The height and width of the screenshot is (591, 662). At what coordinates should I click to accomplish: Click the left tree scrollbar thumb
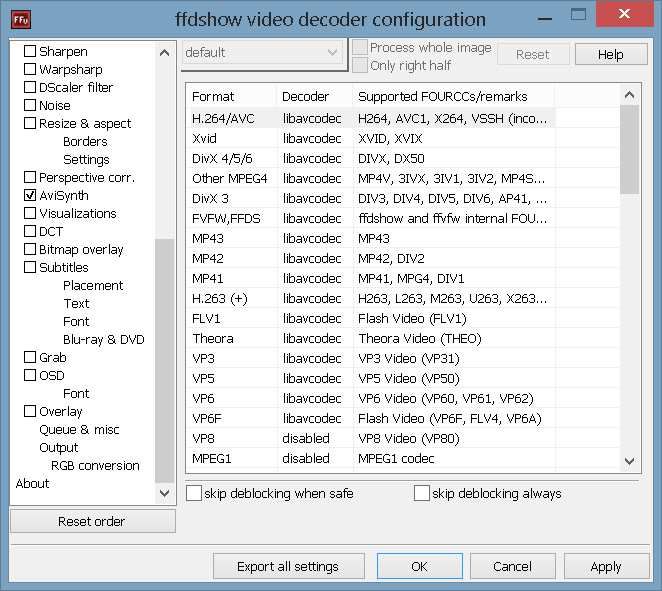tap(165, 361)
